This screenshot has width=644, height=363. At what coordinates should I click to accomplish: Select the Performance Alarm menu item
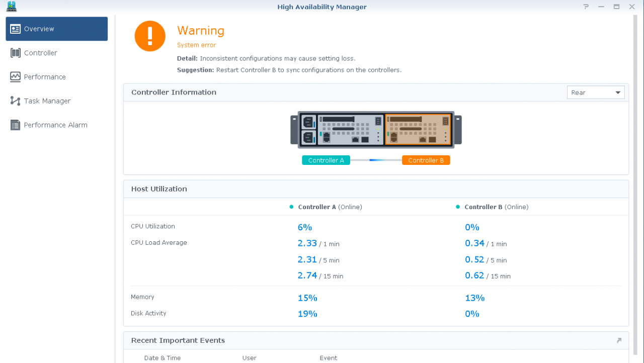pyautogui.click(x=55, y=125)
